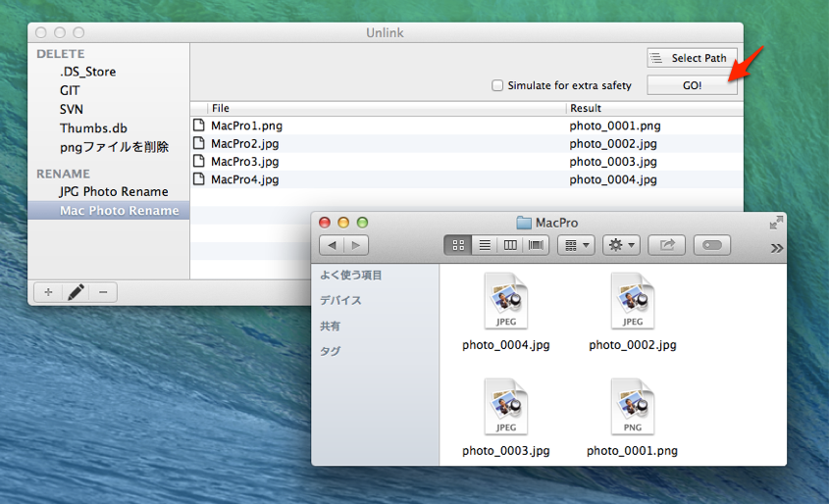Select the MacPro4.jpg row

pos(466,179)
